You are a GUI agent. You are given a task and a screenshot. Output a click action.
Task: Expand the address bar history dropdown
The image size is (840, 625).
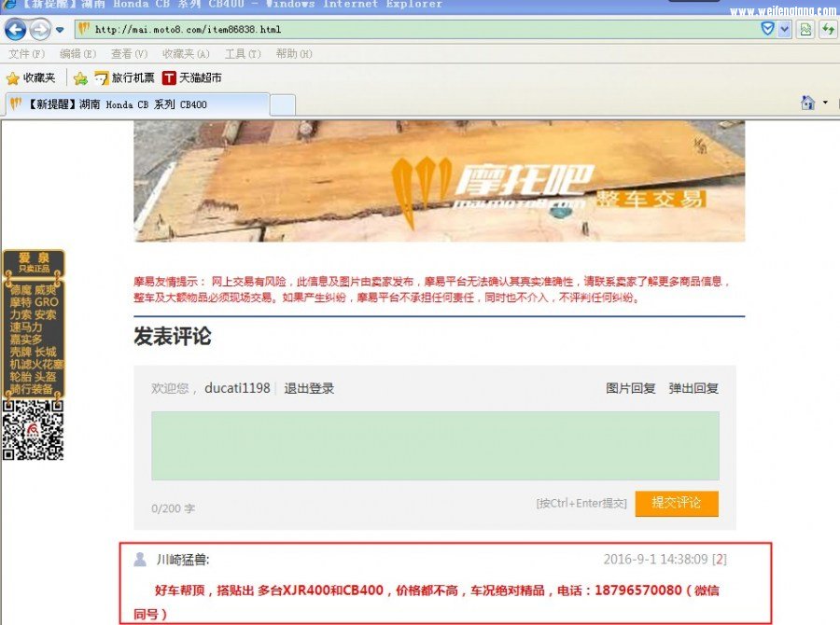pyautogui.click(x=784, y=30)
